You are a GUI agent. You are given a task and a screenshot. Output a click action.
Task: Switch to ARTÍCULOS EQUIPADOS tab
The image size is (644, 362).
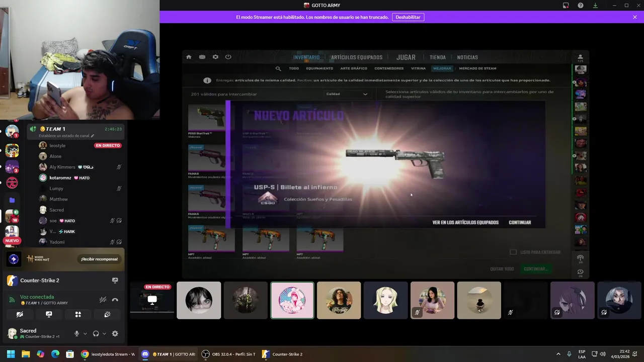(357, 57)
